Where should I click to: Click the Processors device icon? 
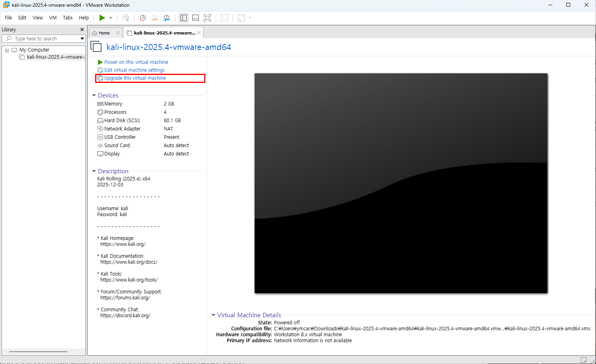[x=100, y=112]
